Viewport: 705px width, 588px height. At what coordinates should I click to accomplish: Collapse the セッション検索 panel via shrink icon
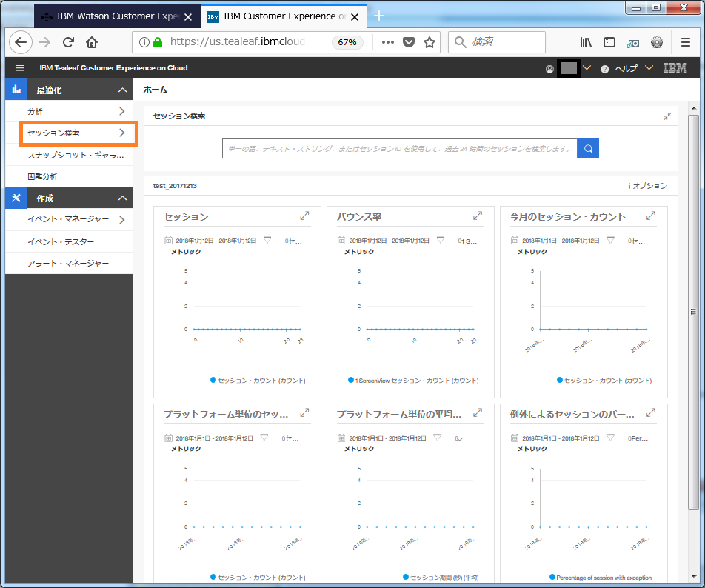click(x=668, y=116)
